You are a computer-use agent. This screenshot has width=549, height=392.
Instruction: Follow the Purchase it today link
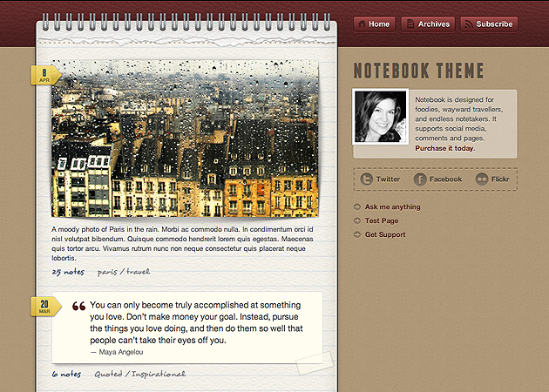point(445,149)
